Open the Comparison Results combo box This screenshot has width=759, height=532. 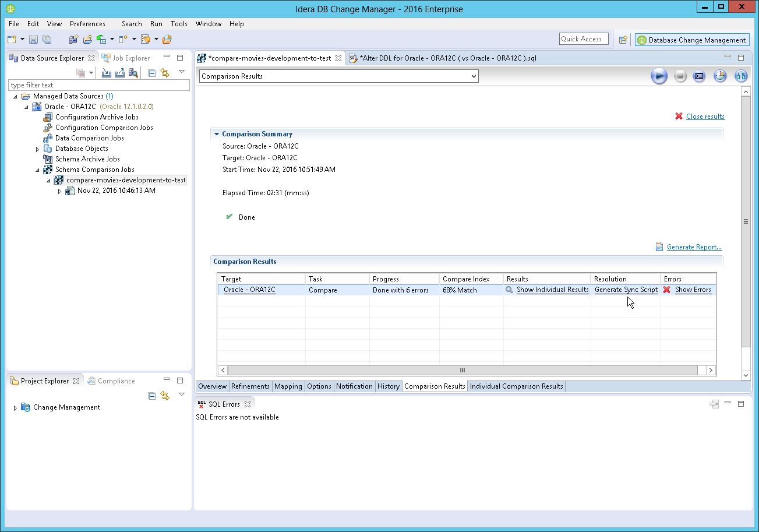click(x=338, y=76)
